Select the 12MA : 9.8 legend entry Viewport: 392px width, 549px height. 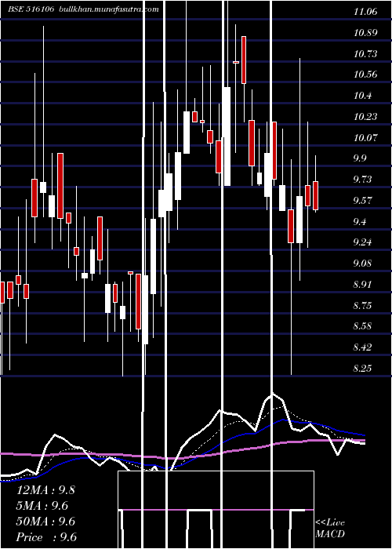(45, 490)
